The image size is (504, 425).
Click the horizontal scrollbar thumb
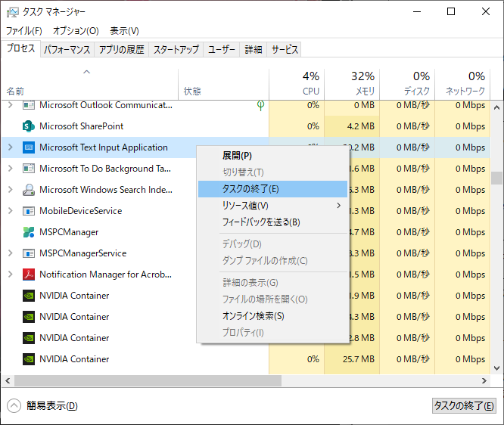click(148, 381)
